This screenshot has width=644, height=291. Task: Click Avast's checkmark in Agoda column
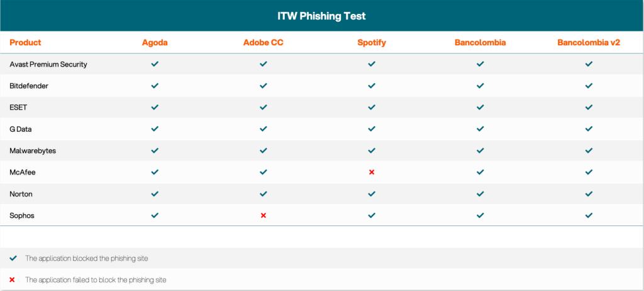coord(155,64)
